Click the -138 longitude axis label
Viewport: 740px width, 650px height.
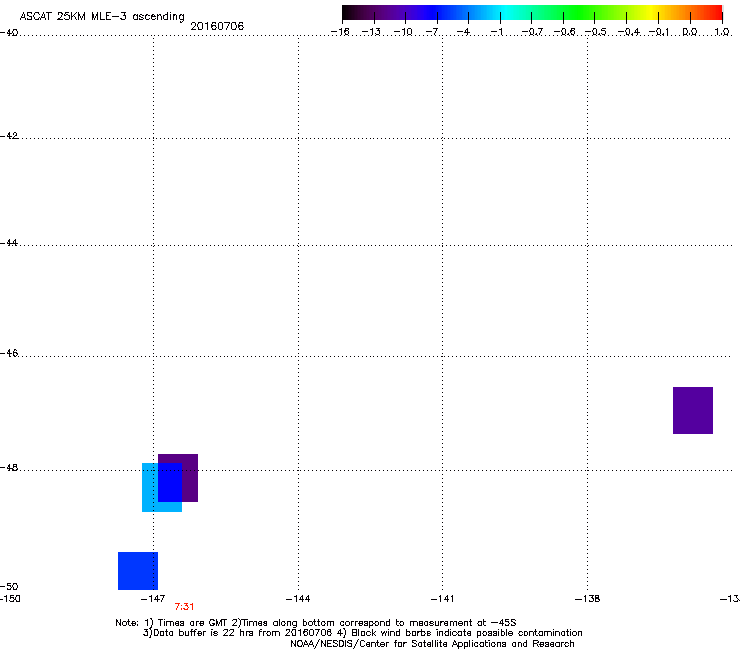click(x=588, y=599)
